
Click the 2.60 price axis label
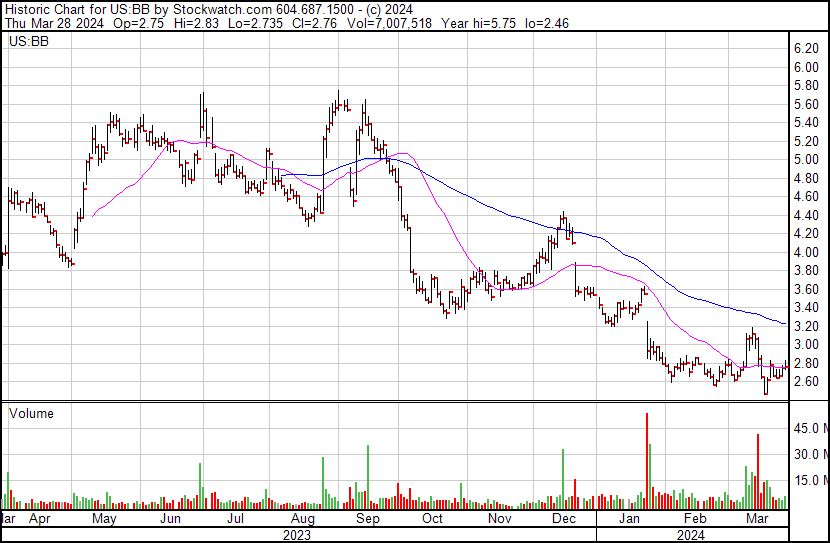(807, 382)
